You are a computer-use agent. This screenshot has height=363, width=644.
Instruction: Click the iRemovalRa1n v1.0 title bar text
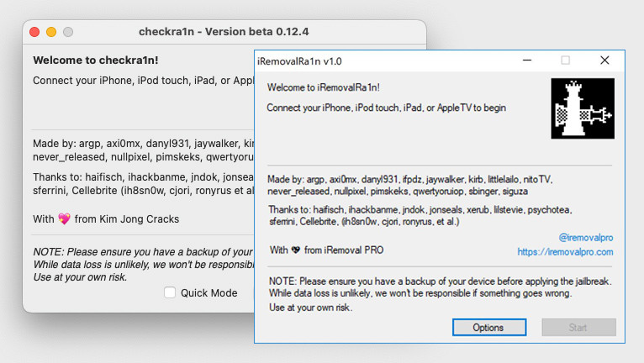click(299, 61)
